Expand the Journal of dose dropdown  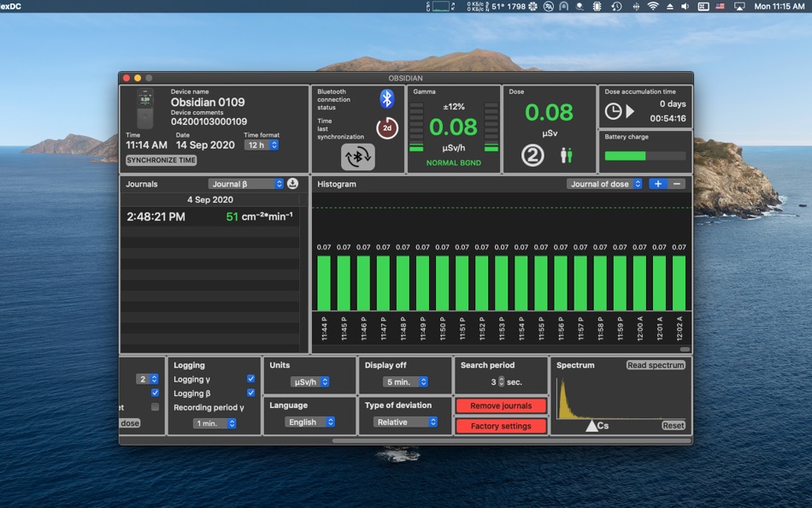pos(605,184)
